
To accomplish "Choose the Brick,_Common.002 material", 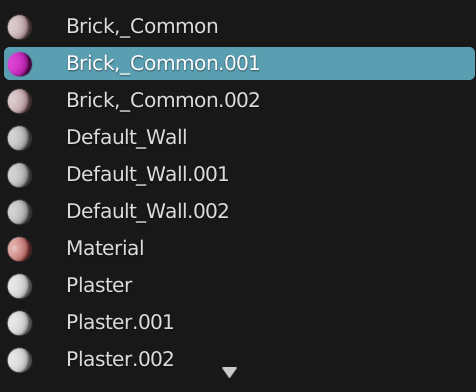I will point(239,101).
